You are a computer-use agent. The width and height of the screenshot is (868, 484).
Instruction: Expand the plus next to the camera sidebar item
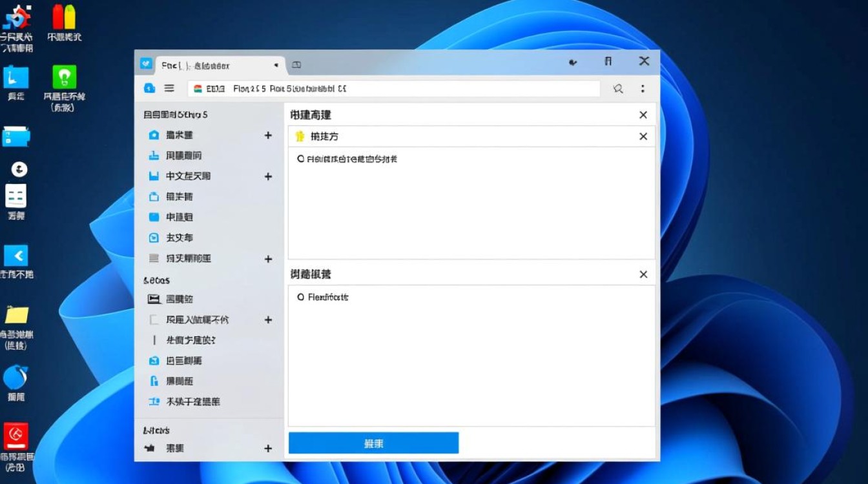pos(269,135)
